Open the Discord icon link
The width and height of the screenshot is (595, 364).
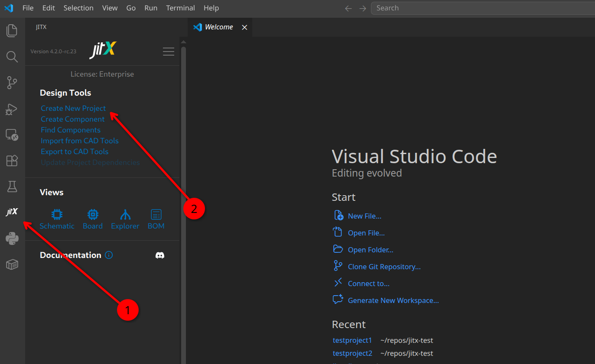pos(160,255)
